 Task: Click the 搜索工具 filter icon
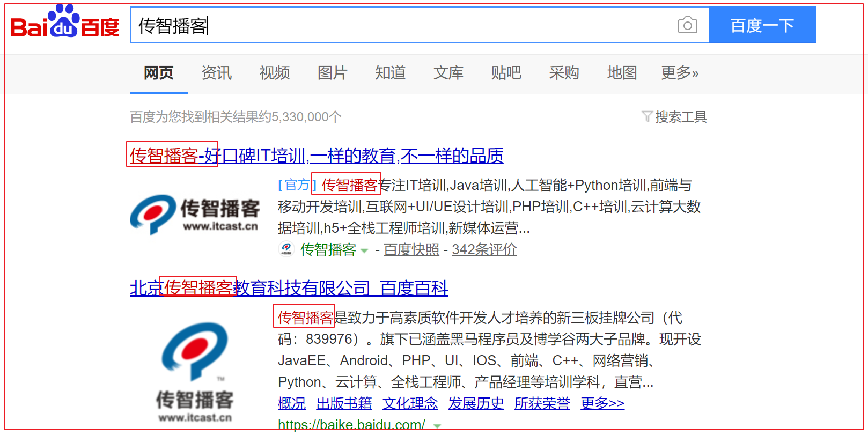pos(647,116)
